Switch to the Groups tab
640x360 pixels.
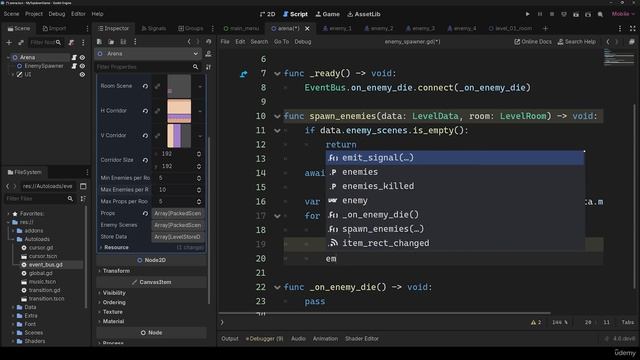point(191,29)
